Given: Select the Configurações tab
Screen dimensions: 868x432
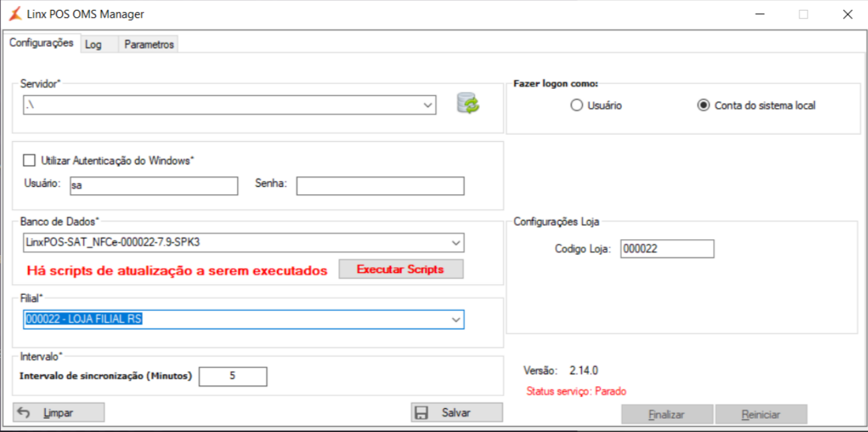Looking at the screenshot, I should (42, 42).
